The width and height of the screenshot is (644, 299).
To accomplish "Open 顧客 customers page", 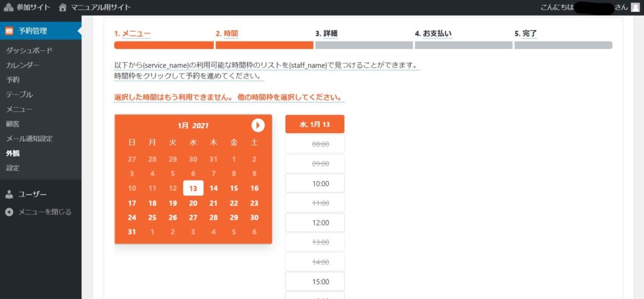I will click(x=13, y=124).
